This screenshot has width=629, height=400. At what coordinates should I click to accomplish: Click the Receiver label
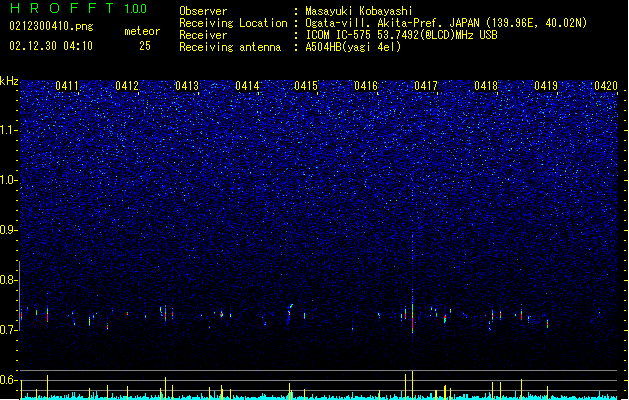tap(203, 35)
